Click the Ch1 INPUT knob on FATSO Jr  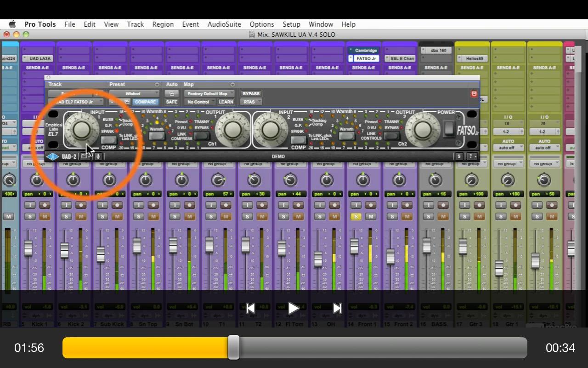[81, 130]
